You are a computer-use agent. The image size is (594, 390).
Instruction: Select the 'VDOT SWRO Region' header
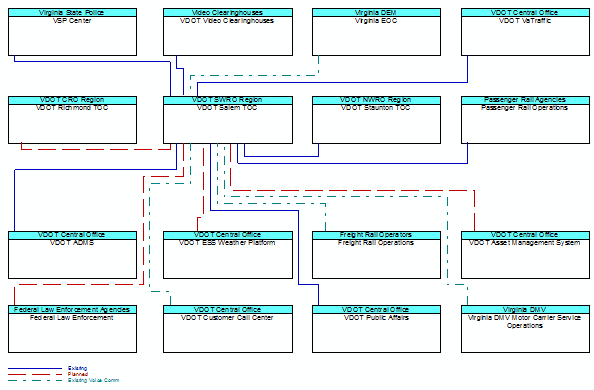(228, 100)
